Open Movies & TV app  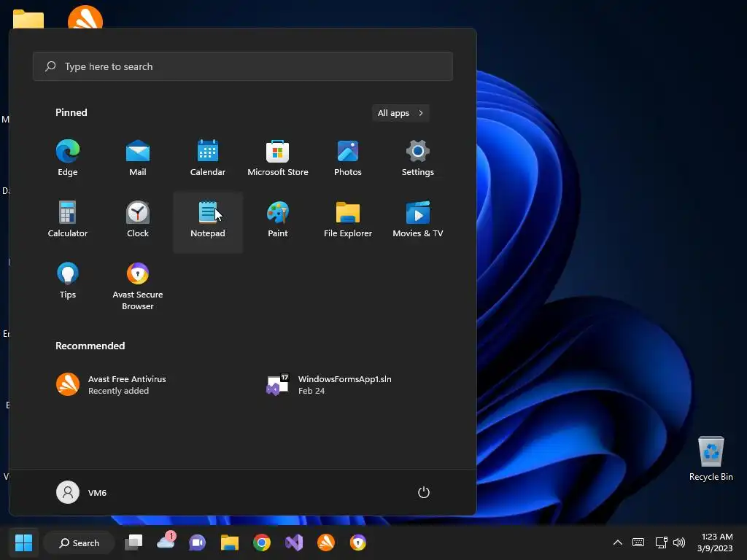click(418, 220)
